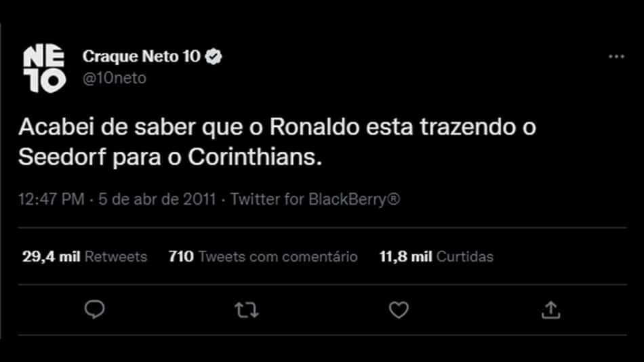Click the @10neto handle

(x=114, y=78)
